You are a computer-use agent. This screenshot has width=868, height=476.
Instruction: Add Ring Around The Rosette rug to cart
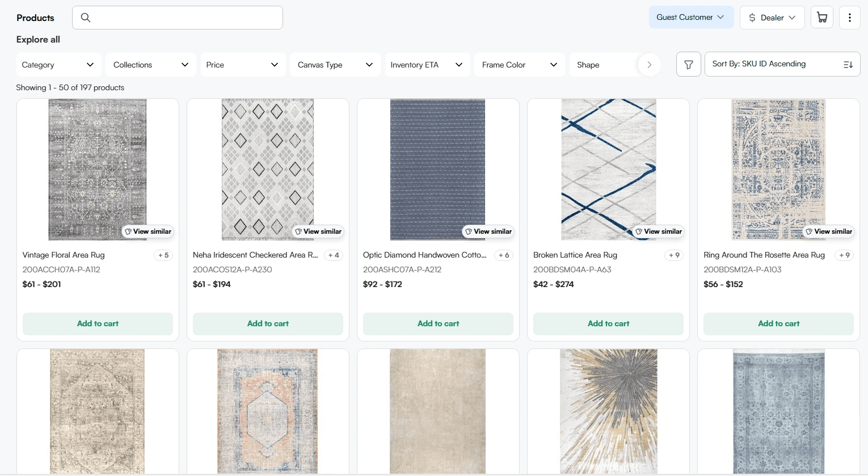coord(778,323)
